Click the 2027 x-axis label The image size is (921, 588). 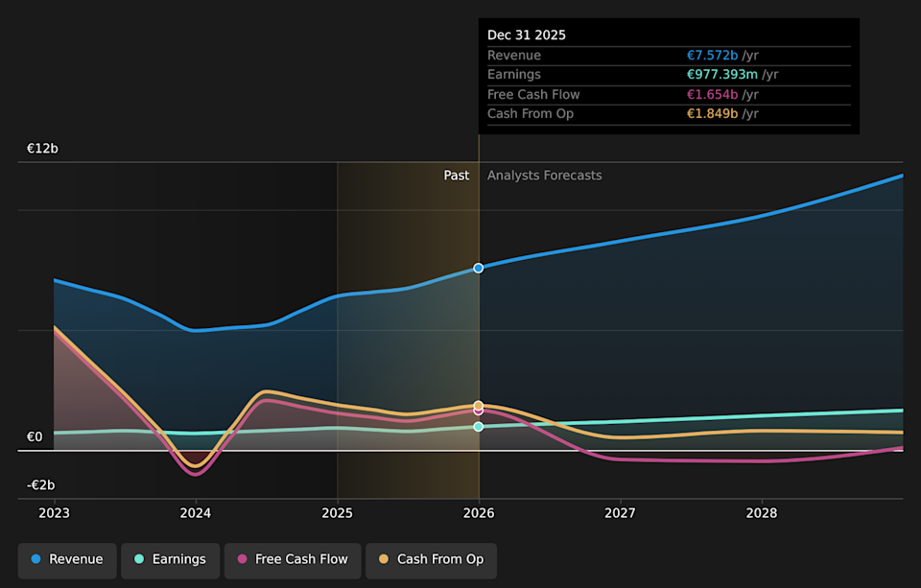(621, 513)
